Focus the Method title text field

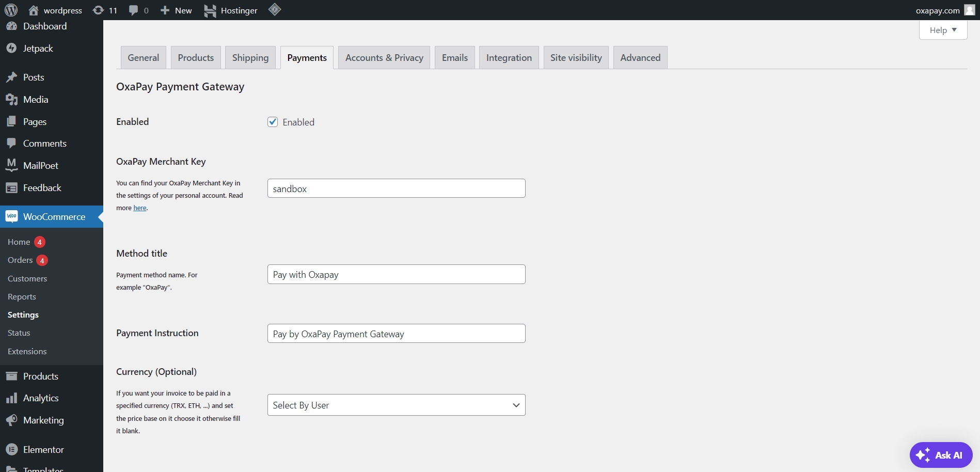[396, 274]
